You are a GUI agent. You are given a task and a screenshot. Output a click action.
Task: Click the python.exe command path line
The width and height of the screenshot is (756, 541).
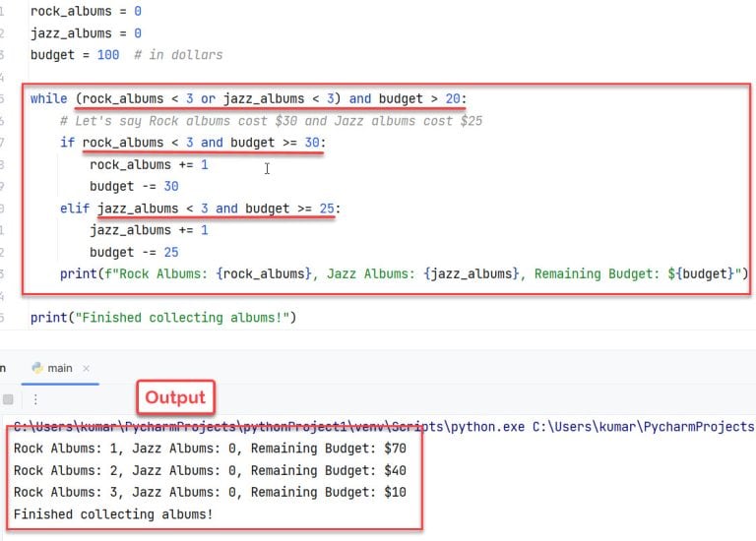coord(384,427)
